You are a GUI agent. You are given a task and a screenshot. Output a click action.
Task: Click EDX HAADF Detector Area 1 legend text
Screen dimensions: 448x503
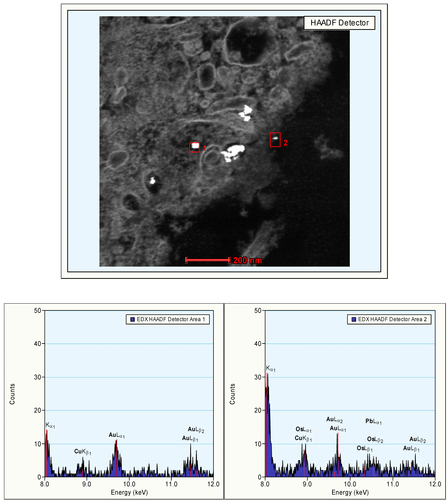click(x=171, y=319)
